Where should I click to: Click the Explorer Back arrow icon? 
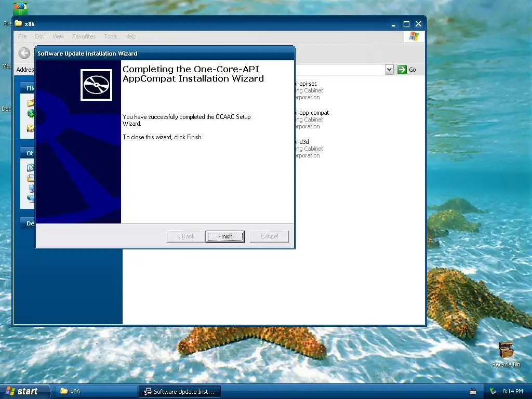pos(24,53)
